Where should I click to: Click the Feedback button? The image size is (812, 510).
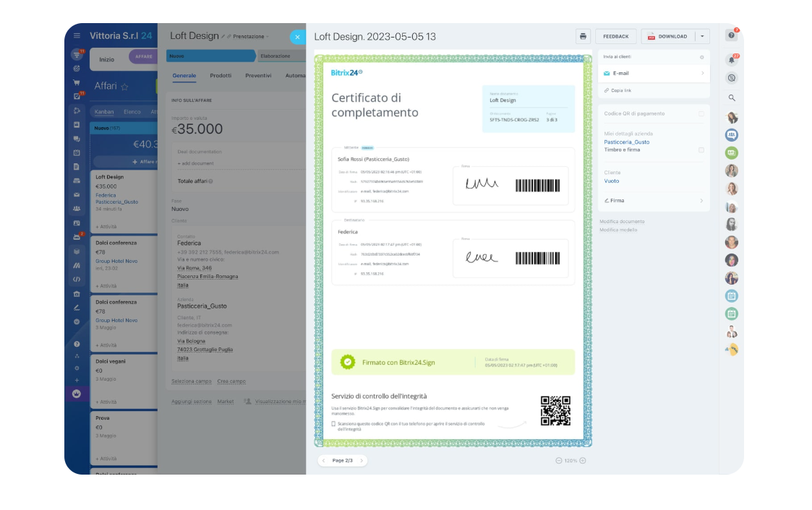point(616,36)
